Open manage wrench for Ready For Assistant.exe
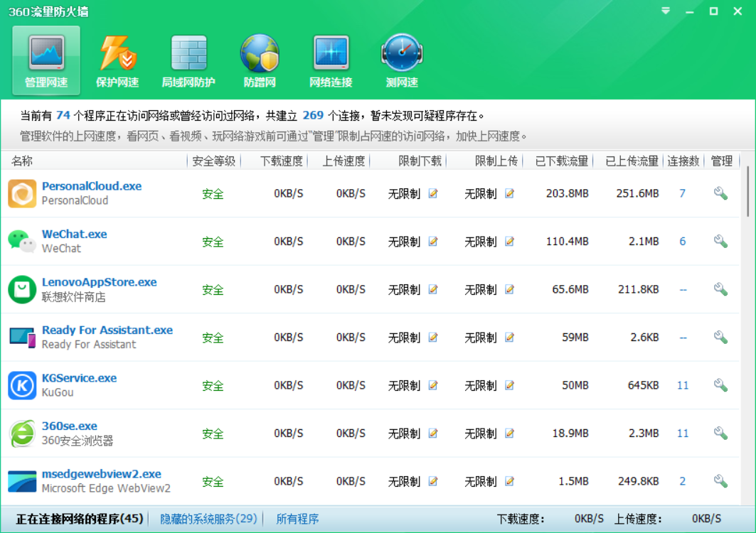756x533 pixels. pos(721,337)
